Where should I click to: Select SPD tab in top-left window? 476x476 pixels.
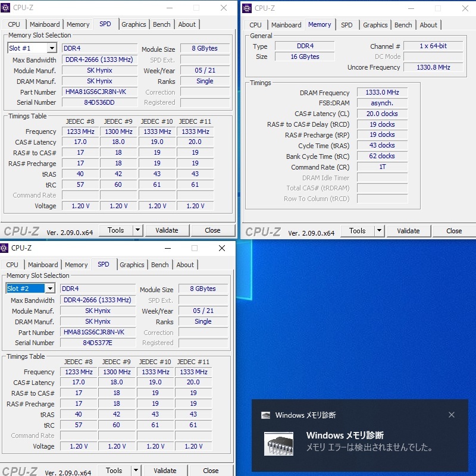105,24
